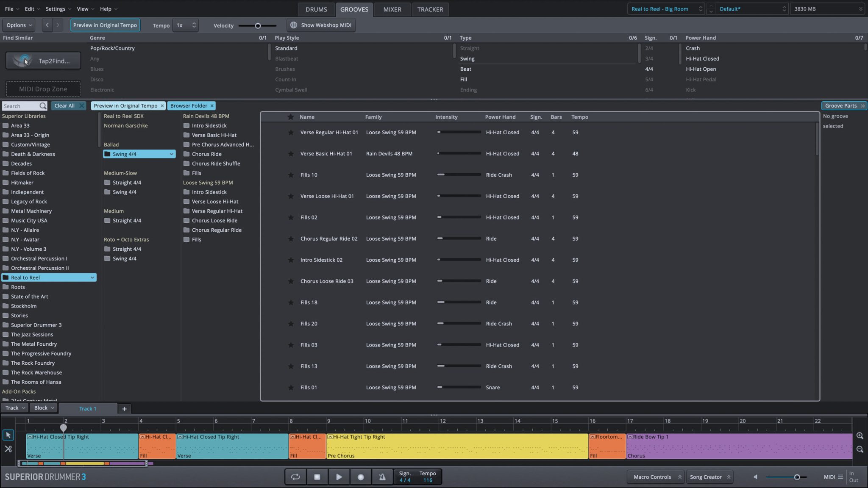Switch to the TRACKER tab
Image resolution: width=868 pixels, height=488 pixels.
[430, 9]
